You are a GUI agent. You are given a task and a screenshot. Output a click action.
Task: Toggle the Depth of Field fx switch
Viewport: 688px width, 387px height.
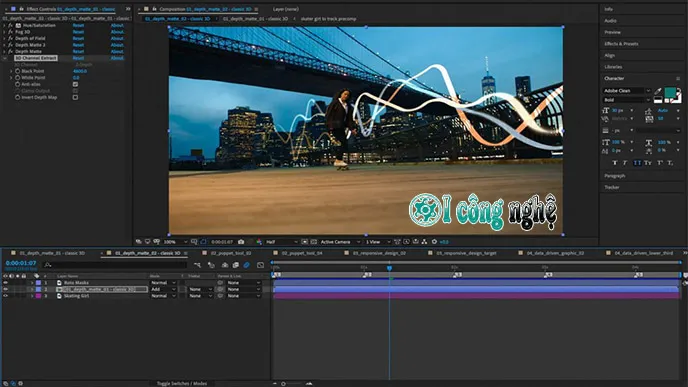(x=11, y=39)
